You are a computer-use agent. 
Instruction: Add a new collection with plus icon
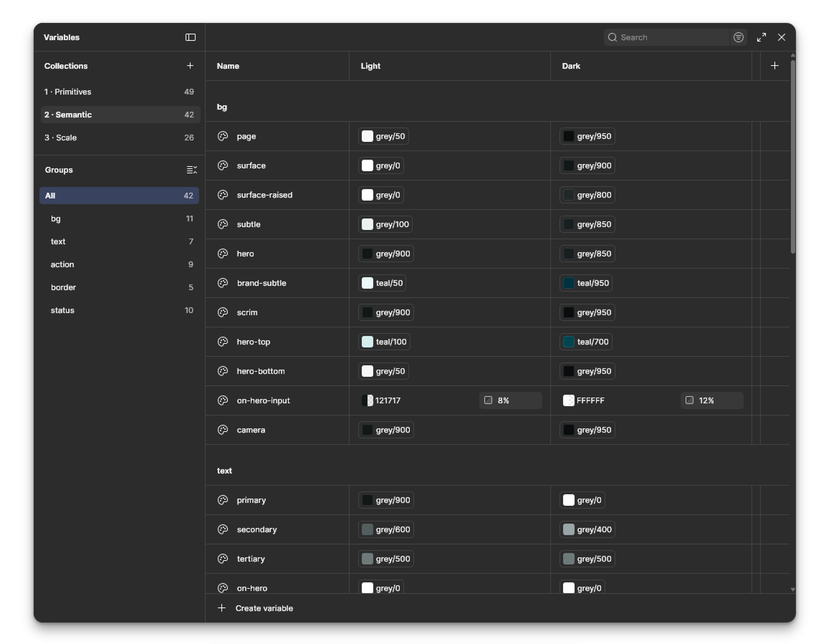(x=190, y=66)
